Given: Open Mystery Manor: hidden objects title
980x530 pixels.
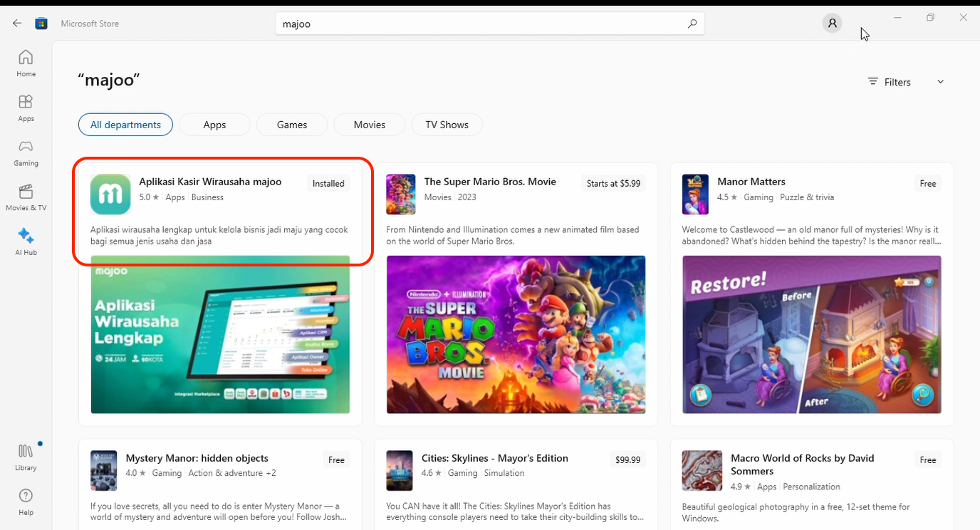Looking at the screenshot, I should (197, 458).
